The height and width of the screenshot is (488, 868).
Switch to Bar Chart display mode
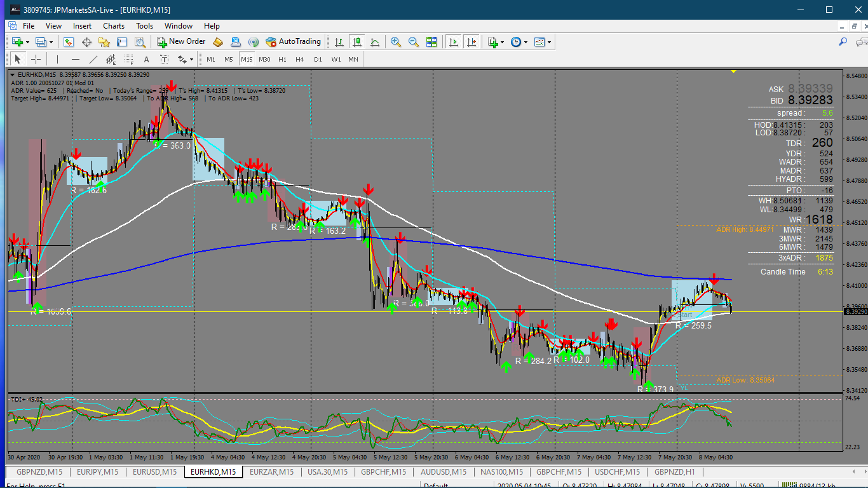tap(339, 42)
